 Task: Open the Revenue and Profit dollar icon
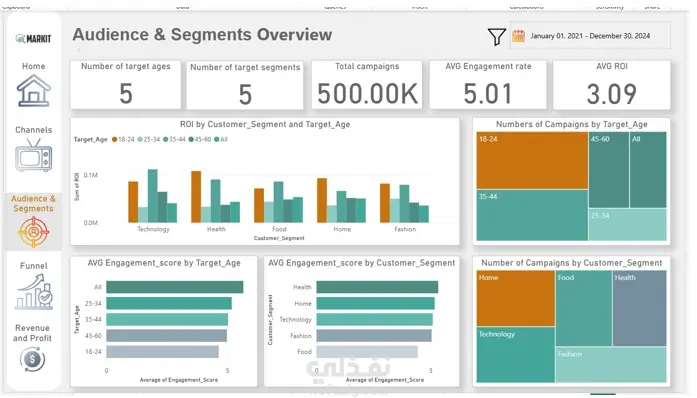[x=32, y=359]
